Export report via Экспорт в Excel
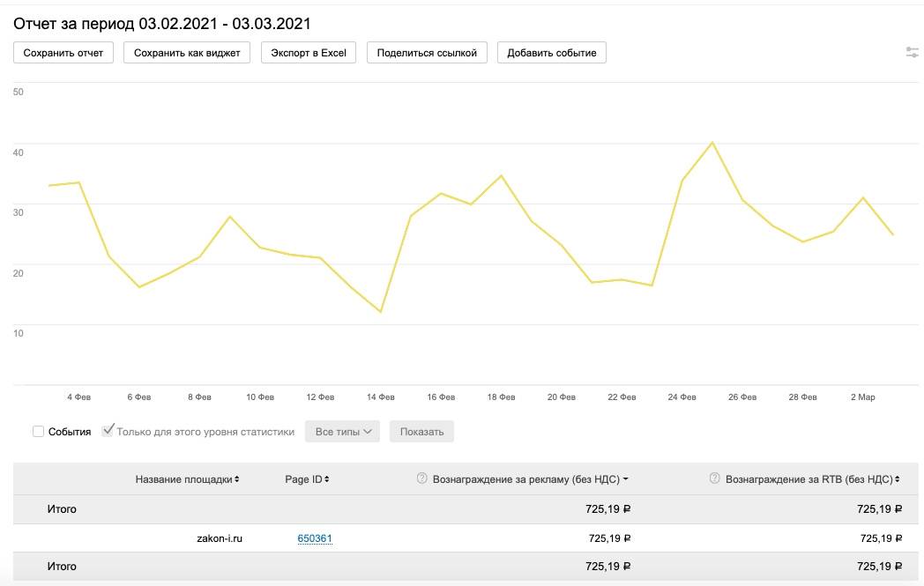The height and width of the screenshot is (586, 924). coord(309,53)
